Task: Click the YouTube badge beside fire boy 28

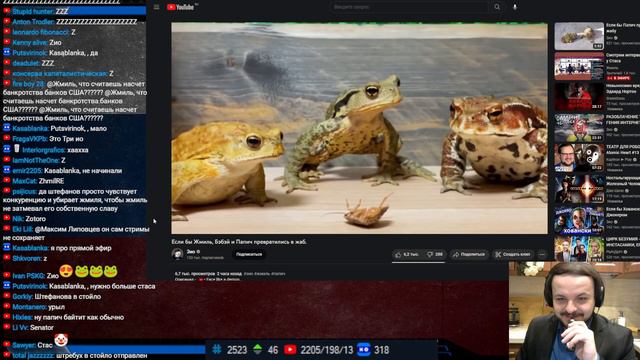Action: 7,83
